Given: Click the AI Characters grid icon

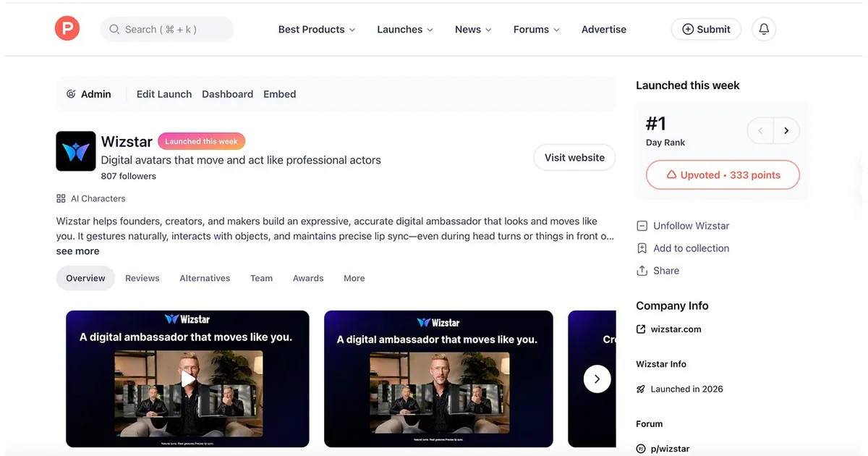Looking at the screenshot, I should pos(61,198).
